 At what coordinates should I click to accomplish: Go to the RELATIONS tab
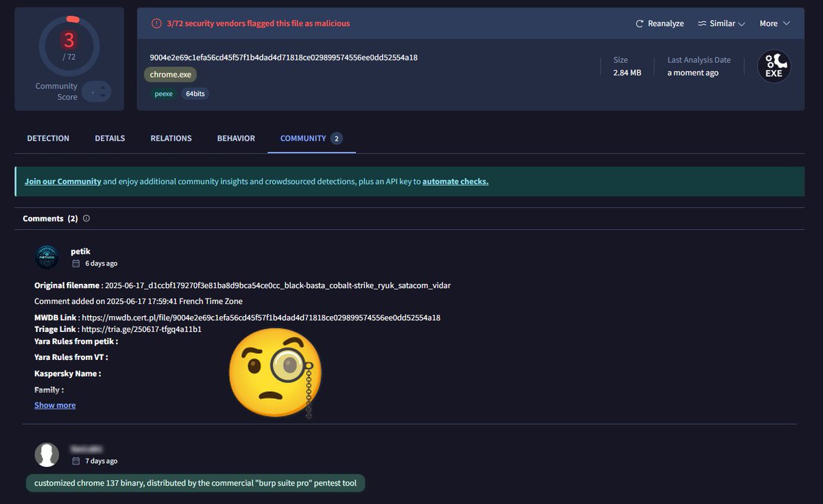coord(171,139)
